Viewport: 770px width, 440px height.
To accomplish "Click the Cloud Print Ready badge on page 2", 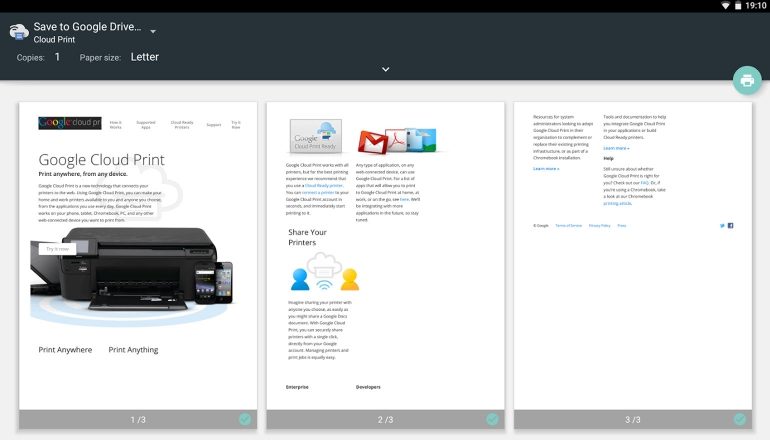I will 315,136.
